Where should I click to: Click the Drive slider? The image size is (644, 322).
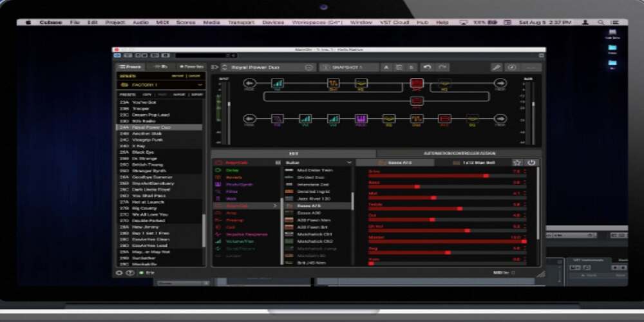coord(448,176)
